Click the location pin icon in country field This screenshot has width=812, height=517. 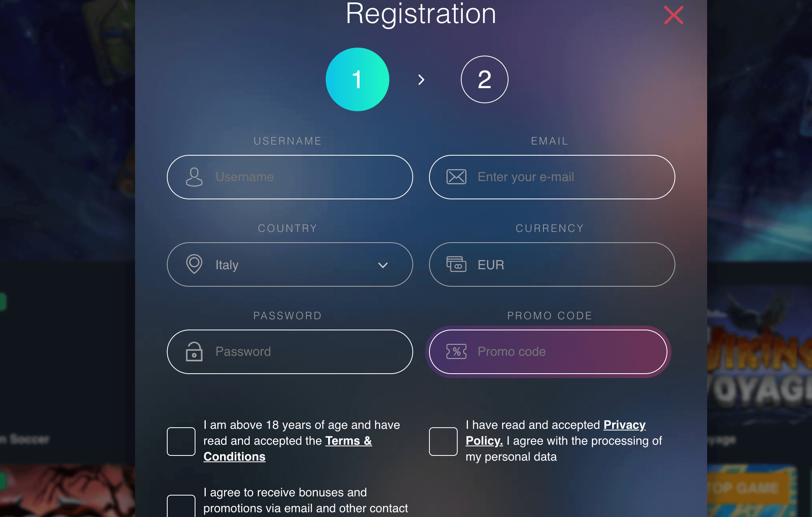(194, 264)
